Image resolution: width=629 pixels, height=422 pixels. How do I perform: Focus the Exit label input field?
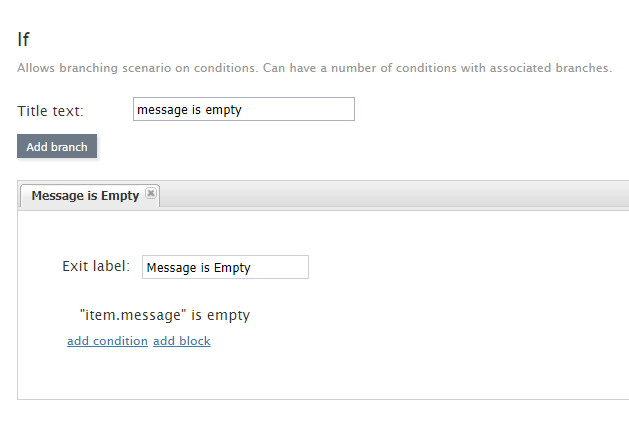coord(225,267)
